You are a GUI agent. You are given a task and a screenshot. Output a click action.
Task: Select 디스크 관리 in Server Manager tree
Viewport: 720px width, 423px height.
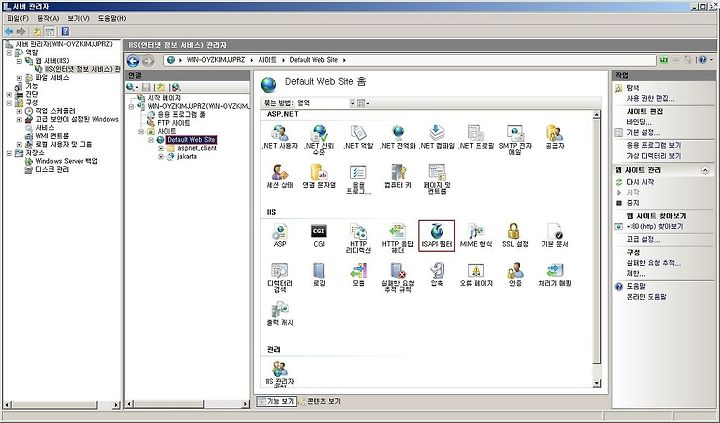(x=52, y=169)
